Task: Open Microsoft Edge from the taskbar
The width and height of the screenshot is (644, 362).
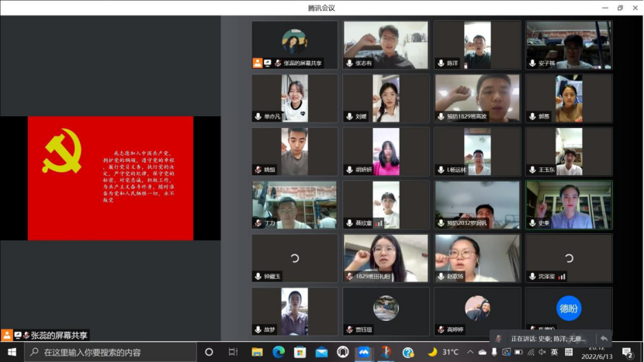Action: (x=279, y=353)
